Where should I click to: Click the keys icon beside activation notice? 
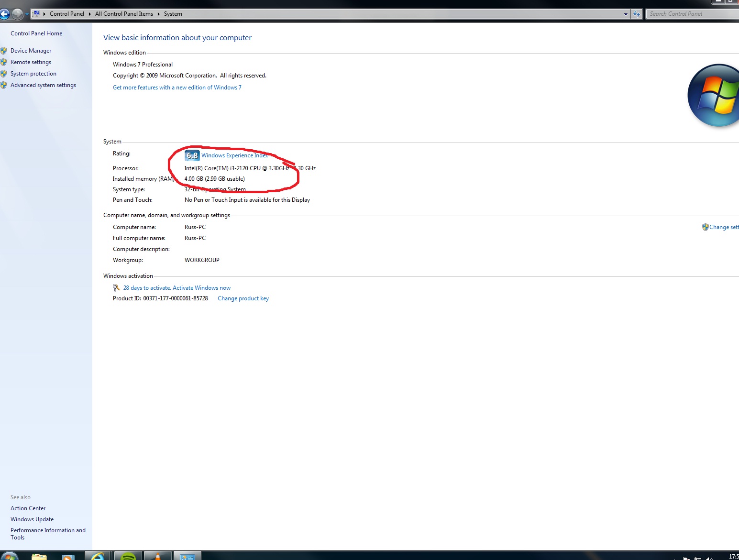(x=116, y=288)
